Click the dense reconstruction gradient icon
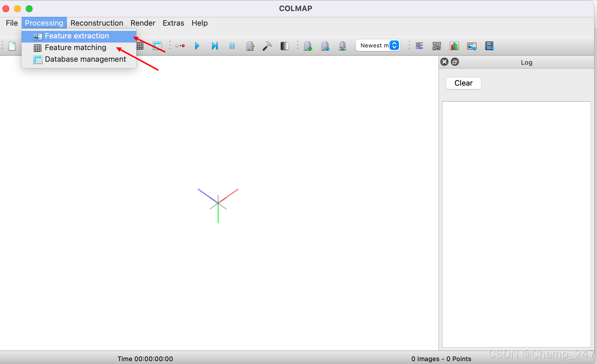The image size is (597, 364). tap(285, 46)
